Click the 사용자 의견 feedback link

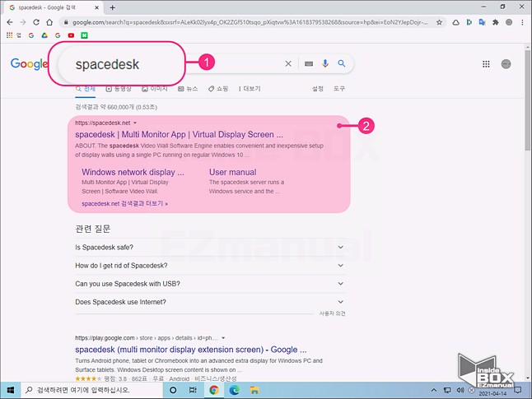tap(332, 313)
